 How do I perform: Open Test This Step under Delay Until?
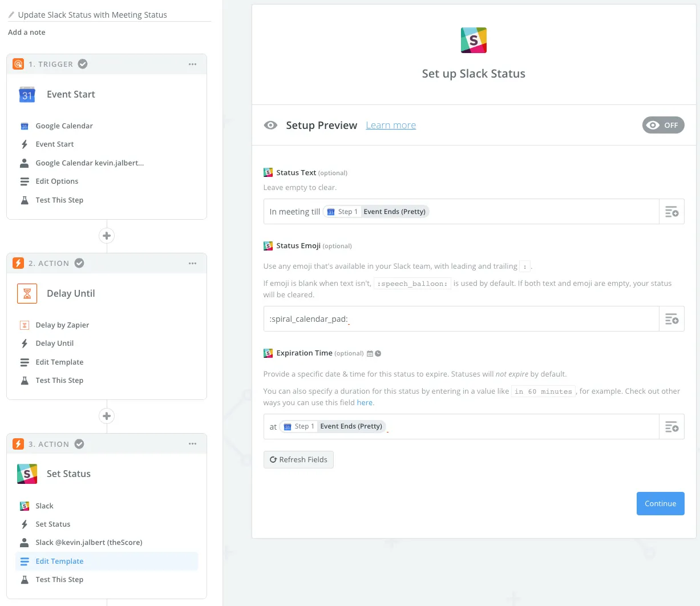coord(107,381)
